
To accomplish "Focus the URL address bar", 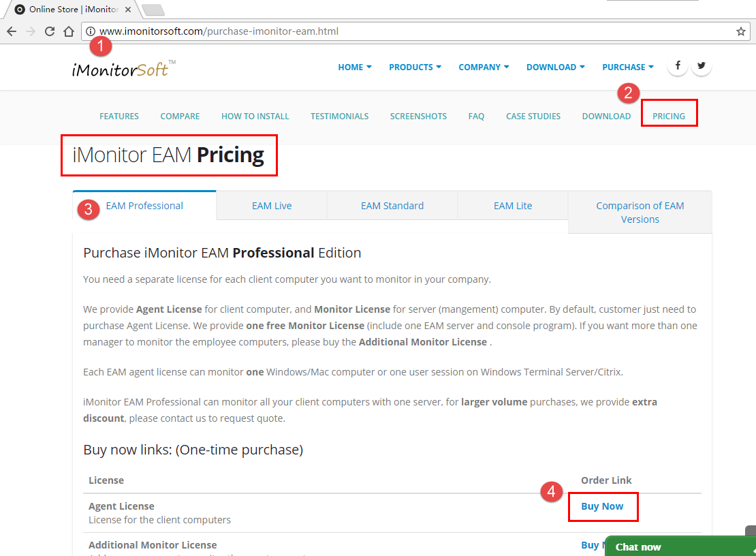I will pos(415,31).
